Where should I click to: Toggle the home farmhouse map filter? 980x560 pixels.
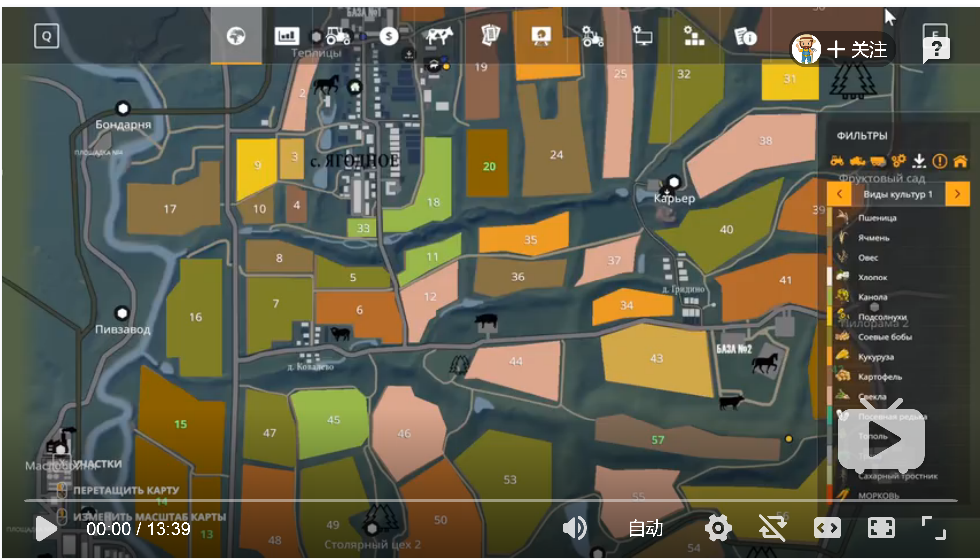960,161
